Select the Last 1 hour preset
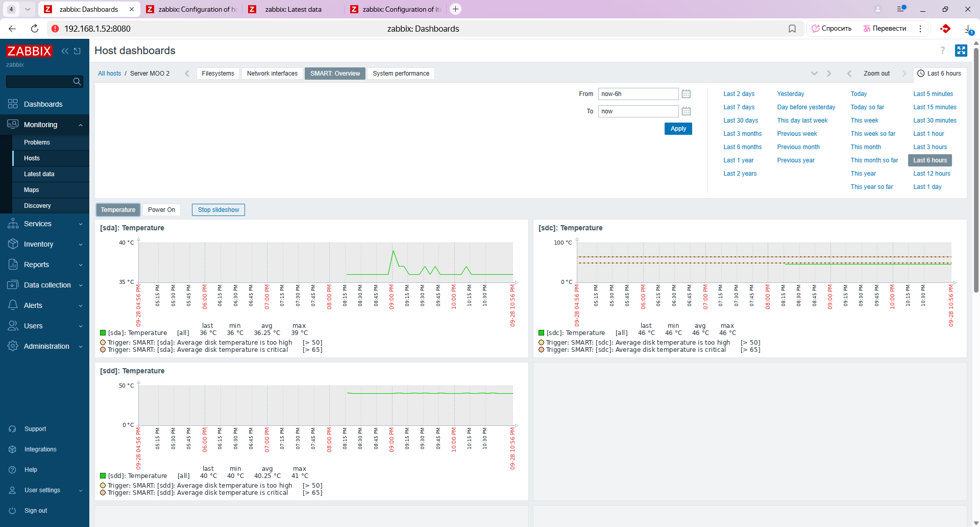 click(928, 134)
